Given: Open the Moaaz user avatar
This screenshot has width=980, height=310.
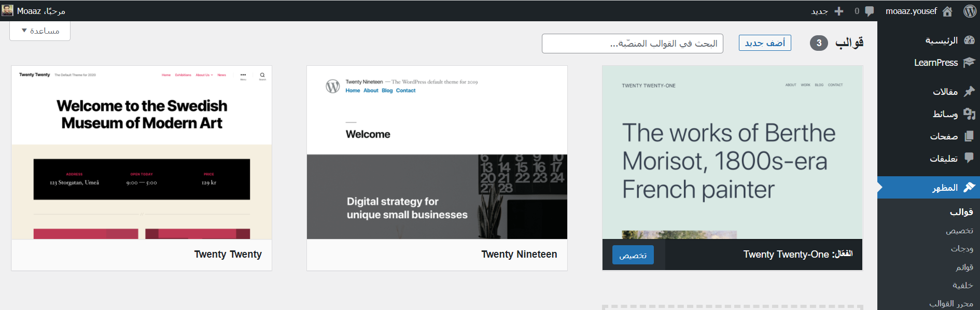Looking at the screenshot, I should point(7,10).
